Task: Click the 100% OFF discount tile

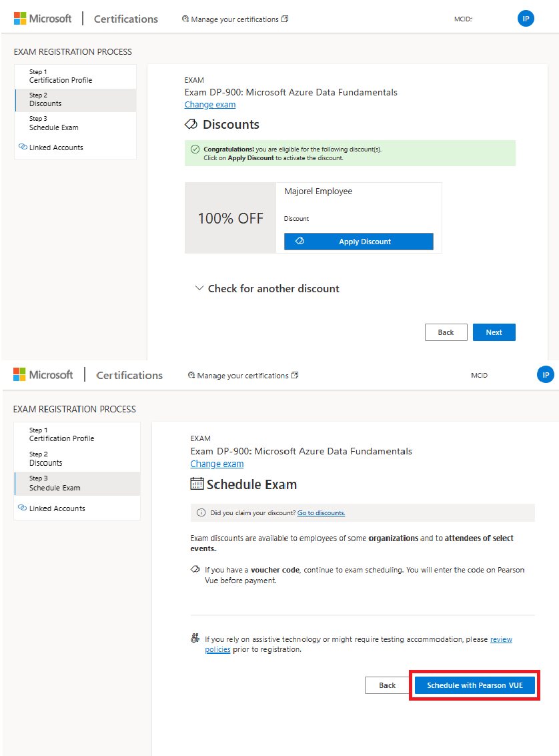Action: tap(230, 218)
